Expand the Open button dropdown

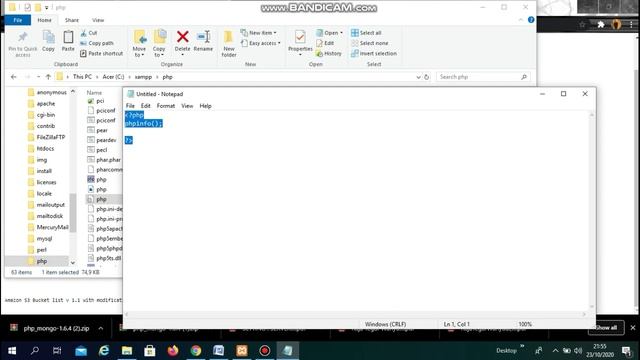[341, 33]
